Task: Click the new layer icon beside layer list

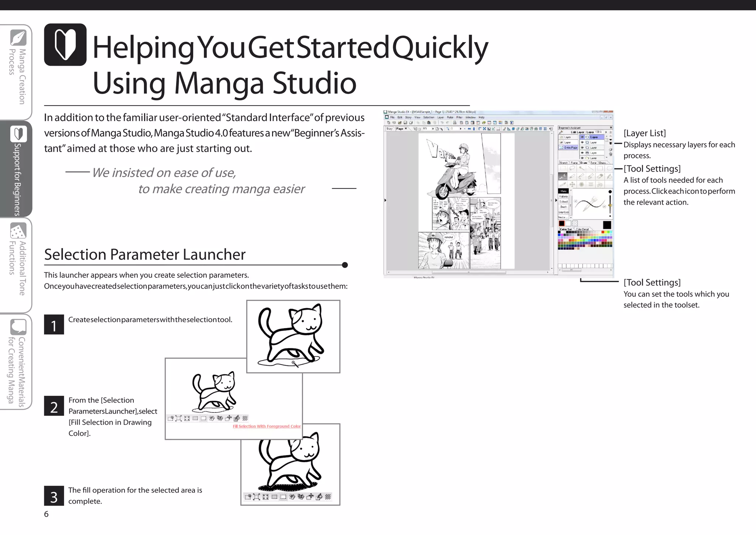Action: [x=611, y=150]
